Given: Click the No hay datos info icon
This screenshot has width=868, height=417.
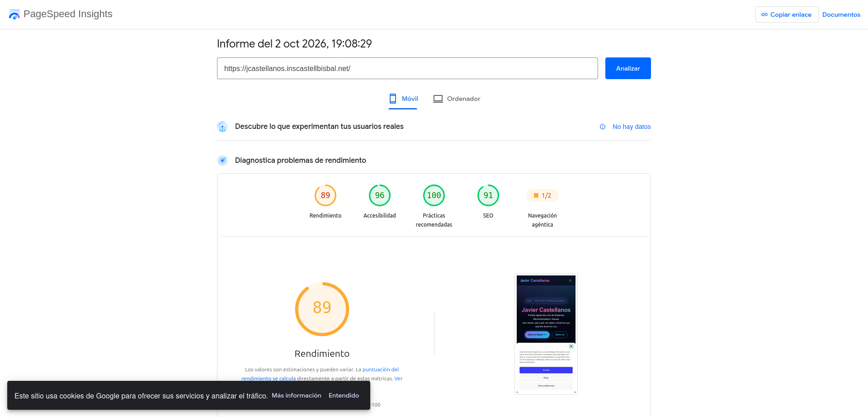Looking at the screenshot, I should (x=603, y=127).
